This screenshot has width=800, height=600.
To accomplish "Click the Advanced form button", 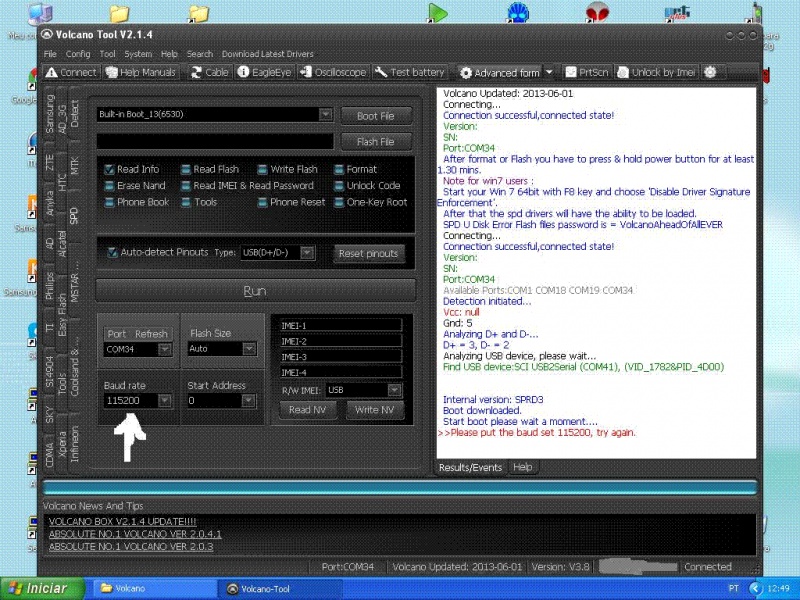I will (500, 73).
